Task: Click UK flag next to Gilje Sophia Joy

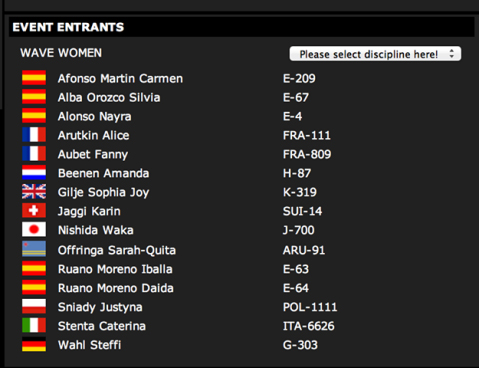Action: click(x=34, y=192)
